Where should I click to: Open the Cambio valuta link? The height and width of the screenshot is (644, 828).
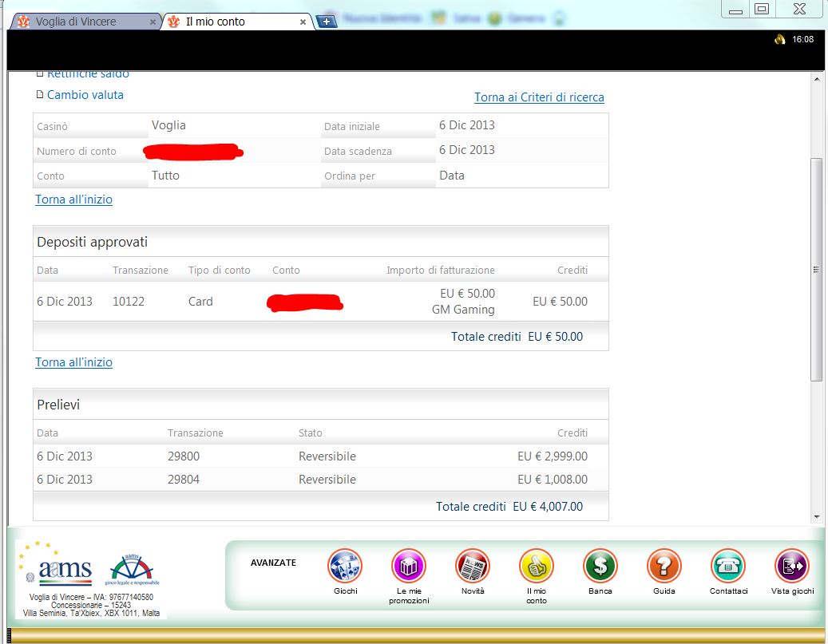[x=85, y=95]
